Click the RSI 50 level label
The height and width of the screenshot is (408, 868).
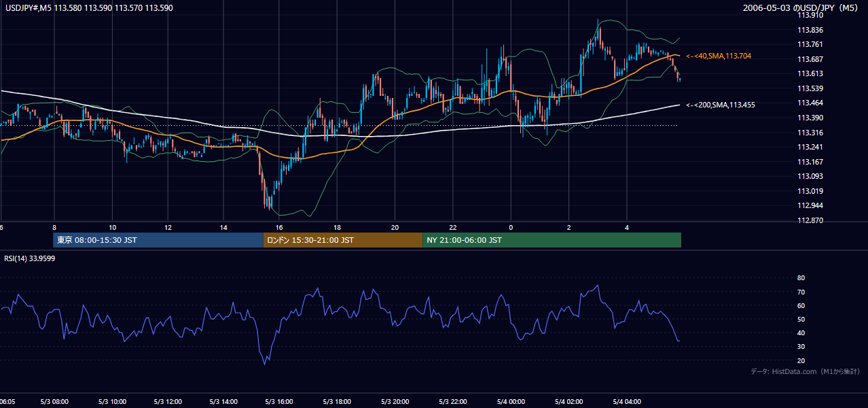pyautogui.click(x=801, y=319)
